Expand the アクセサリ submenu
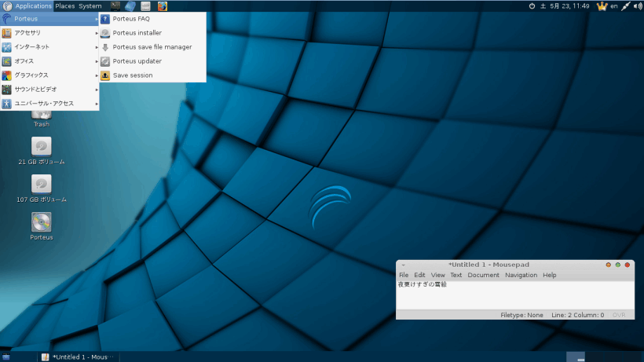This screenshot has width=644, height=362. point(49,33)
